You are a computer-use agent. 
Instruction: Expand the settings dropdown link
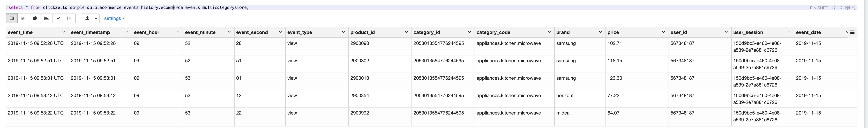114,19
